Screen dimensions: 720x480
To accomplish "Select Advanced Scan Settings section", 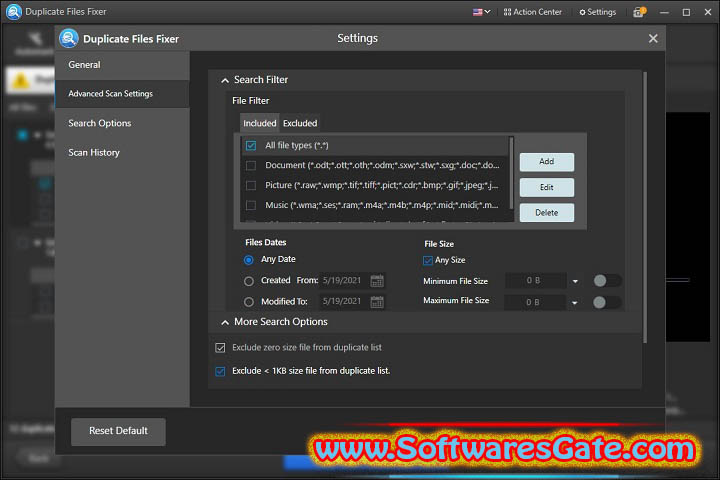I will 122,94.
